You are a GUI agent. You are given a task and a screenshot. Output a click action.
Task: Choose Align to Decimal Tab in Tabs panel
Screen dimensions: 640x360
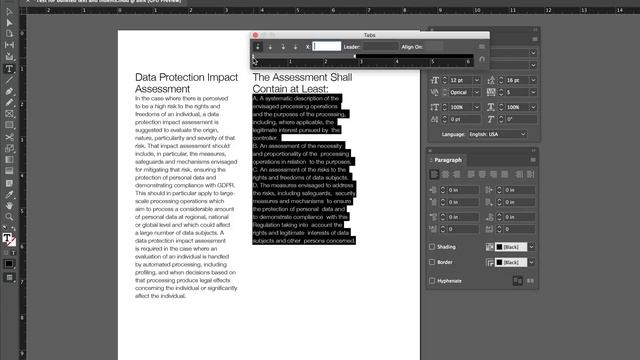[296, 47]
